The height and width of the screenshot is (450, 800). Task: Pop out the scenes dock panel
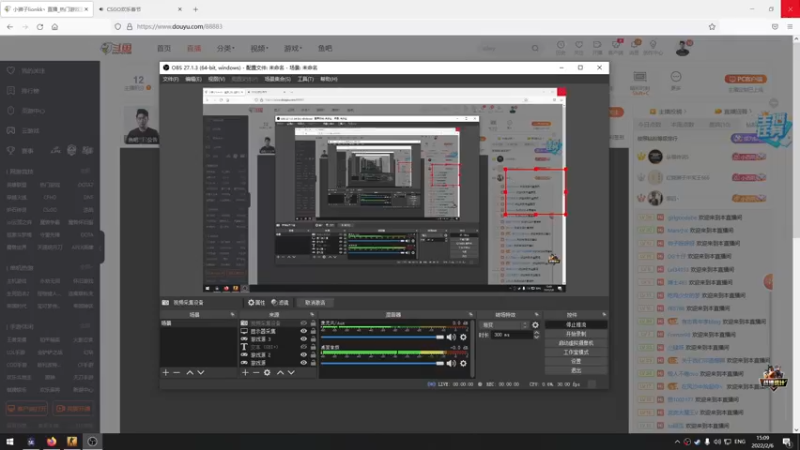click(x=233, y=315)
